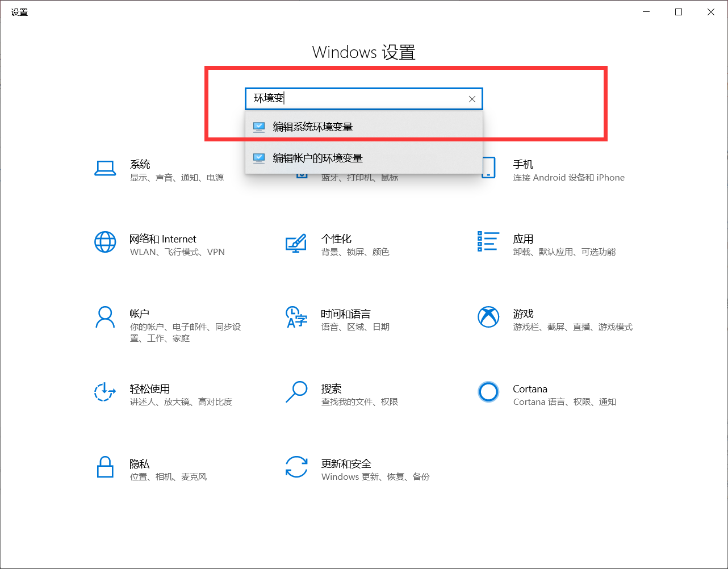
Task: Open the 搜索 magnifier icon
Action: point(296,392)
